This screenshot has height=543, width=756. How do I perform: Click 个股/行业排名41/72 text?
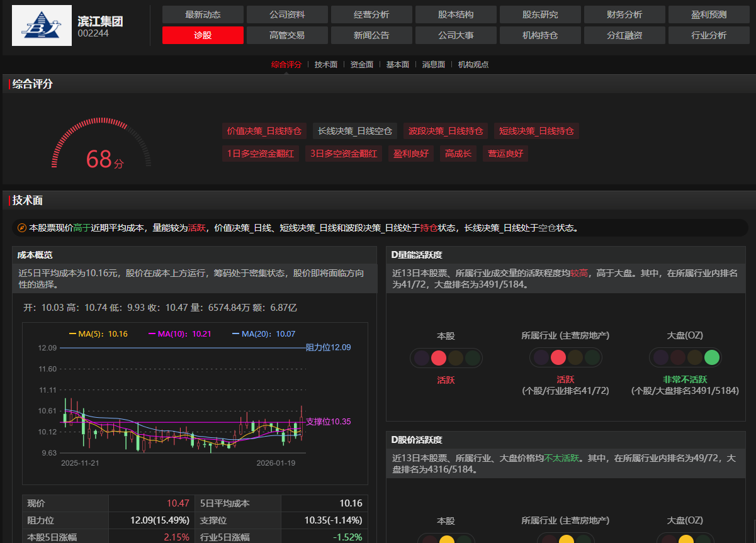click(x=565, y=391)
